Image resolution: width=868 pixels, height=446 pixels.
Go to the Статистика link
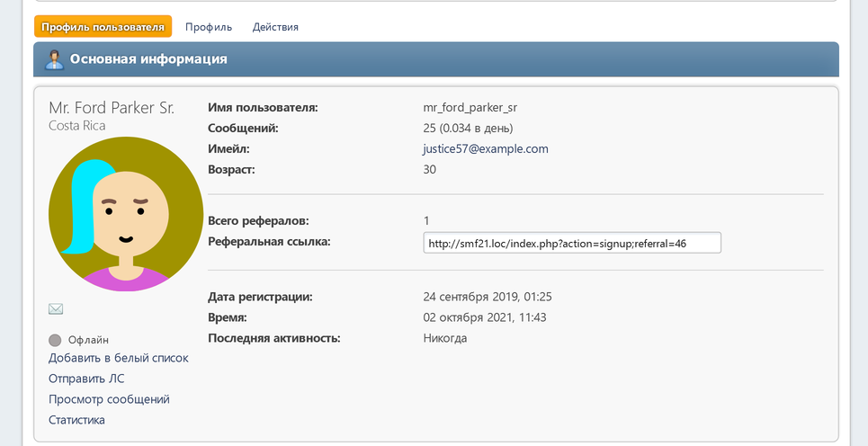click(x=76, y=420)
